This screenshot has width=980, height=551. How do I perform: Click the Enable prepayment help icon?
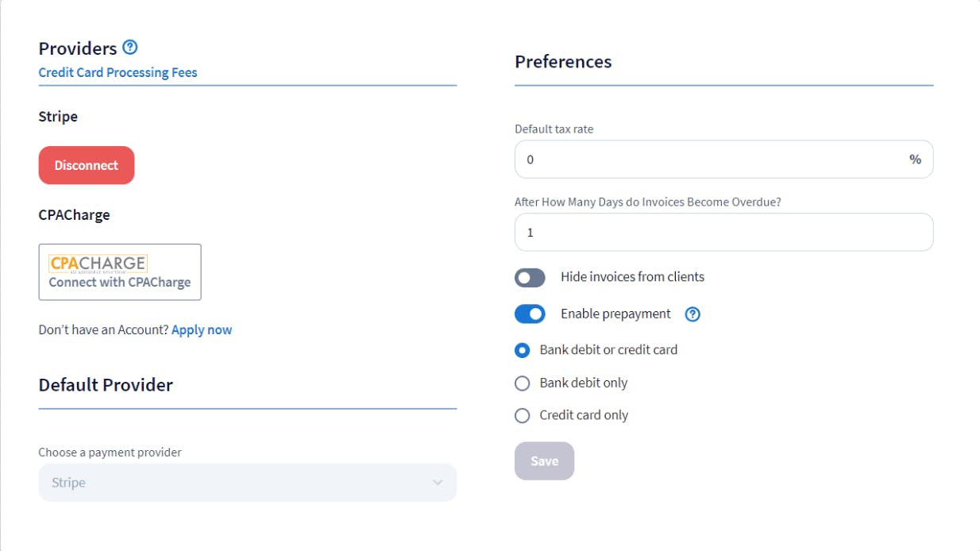pyautogui.click(x=692, y=314)
